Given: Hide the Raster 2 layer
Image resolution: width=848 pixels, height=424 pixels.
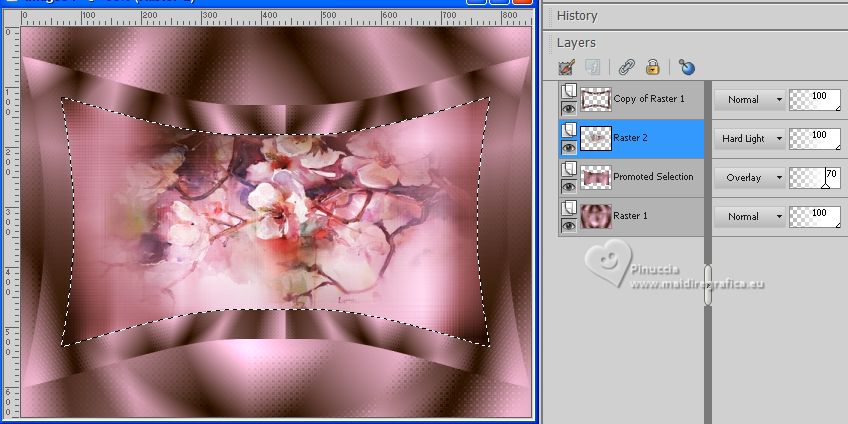Looking at the screenshot, I should click(569, 148).
